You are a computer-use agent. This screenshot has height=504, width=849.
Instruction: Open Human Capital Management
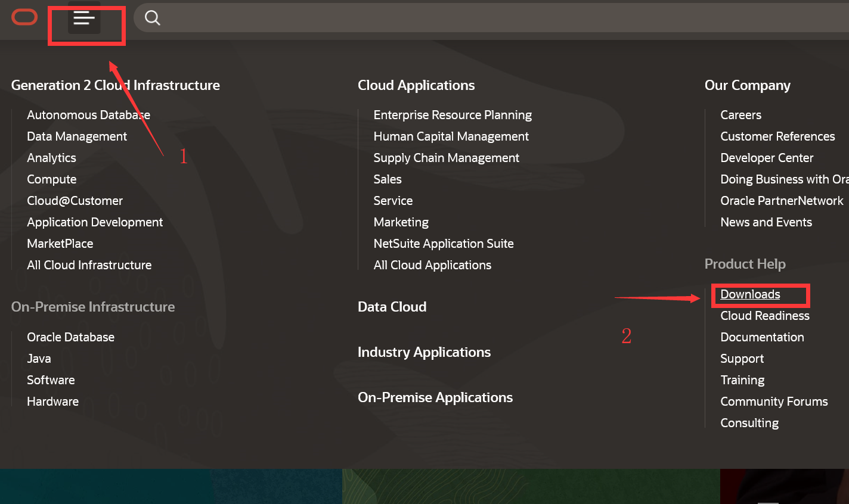point(451,136)
